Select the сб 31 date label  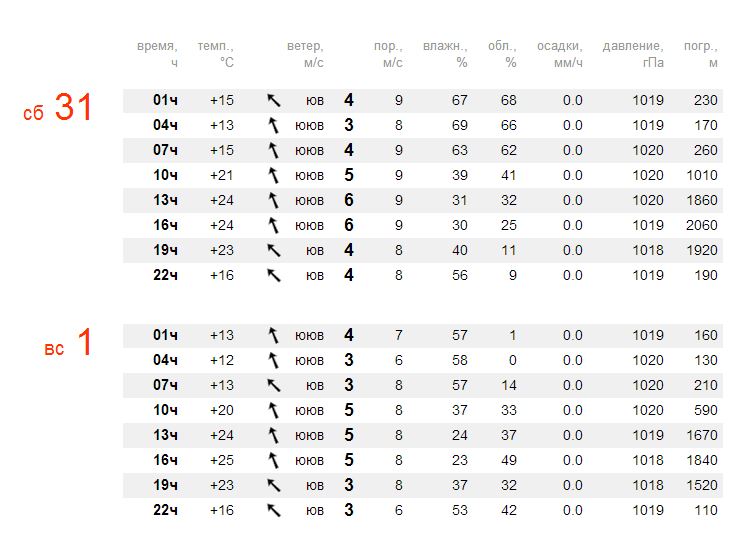click(57, 108)
